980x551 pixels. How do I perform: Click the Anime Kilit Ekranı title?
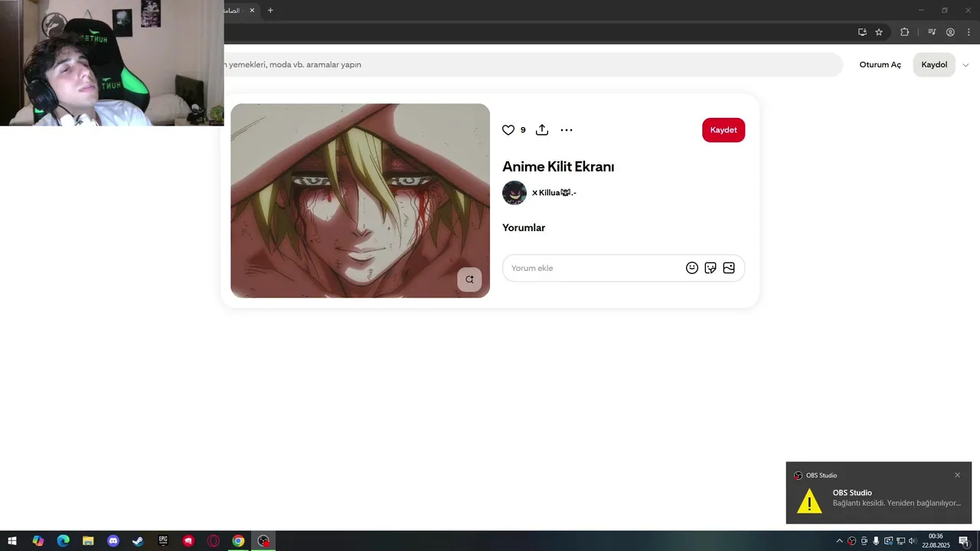coord(558,167)
